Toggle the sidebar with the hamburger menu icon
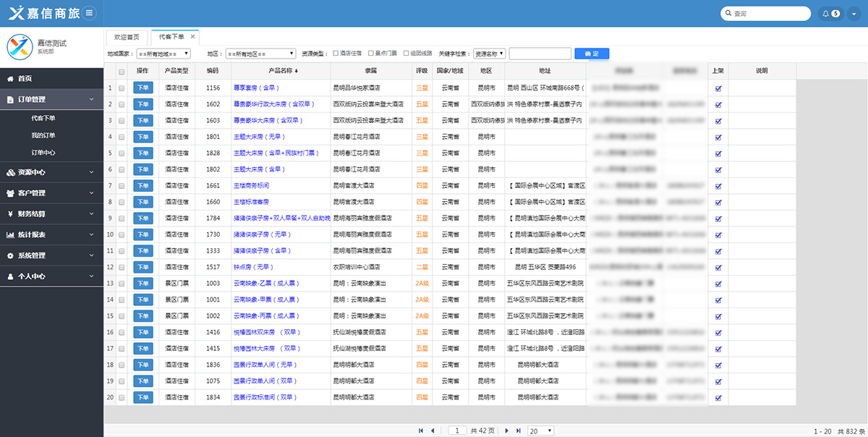This screenshot has height=437, width=868. (x=88, y=13)
